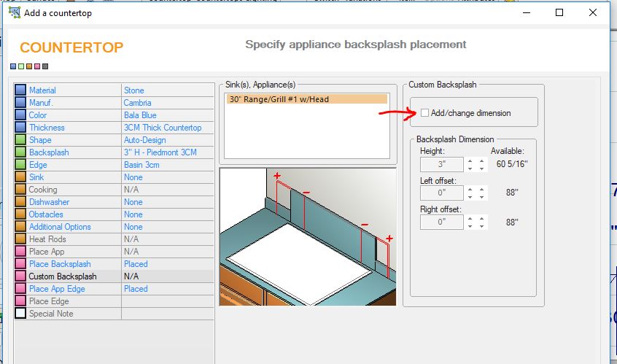The width and height of the screenshot is (617, 364).
Task: Enable the Add/change dimension checkbox
Action: tap(424, 113)
